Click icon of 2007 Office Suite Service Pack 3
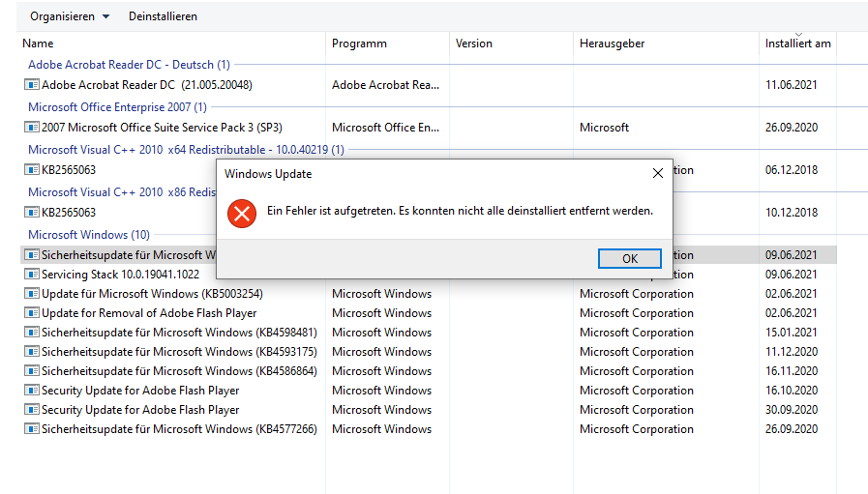Image resolution: width=868 pixels, height=494 pixels. (x=31, y=128)
